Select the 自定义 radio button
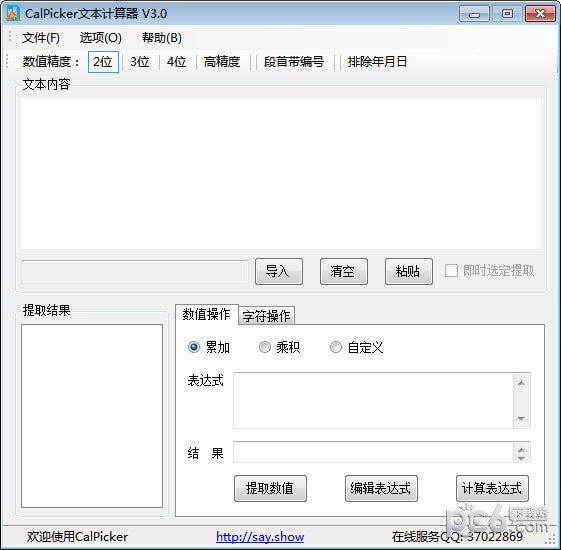Image resolution: width=561 pixels, height=550 pixels. (336, 347)
